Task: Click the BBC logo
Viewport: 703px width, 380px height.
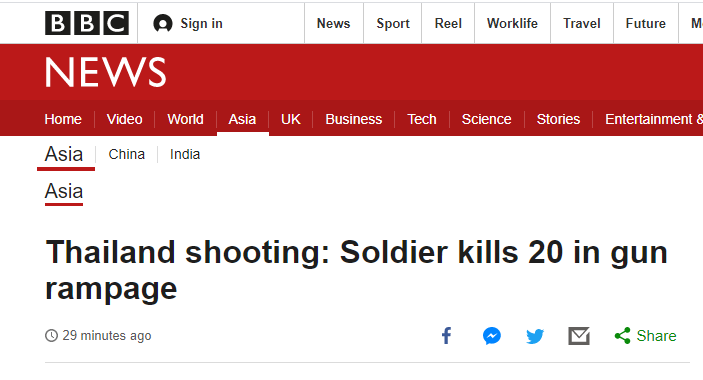Action: pos(87,23)
